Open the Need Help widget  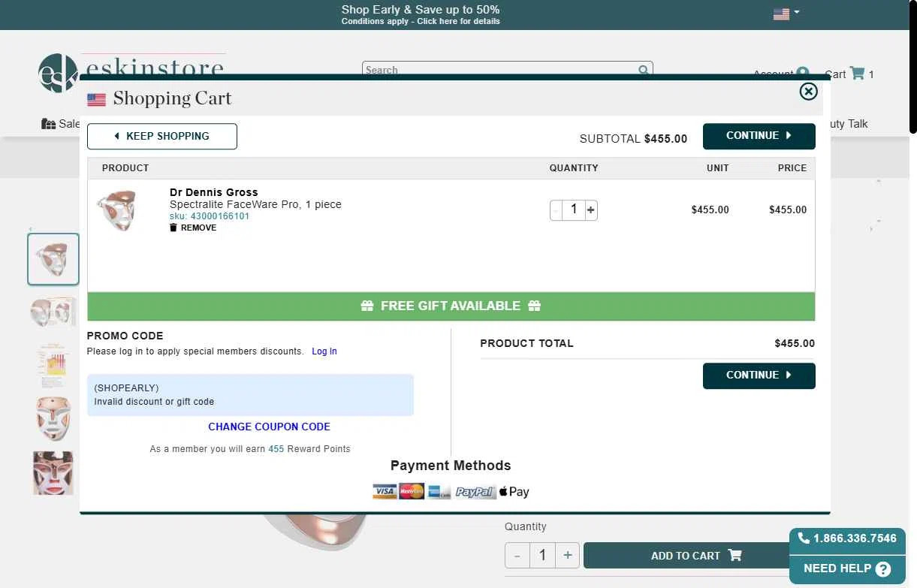(x=847, y=568)
